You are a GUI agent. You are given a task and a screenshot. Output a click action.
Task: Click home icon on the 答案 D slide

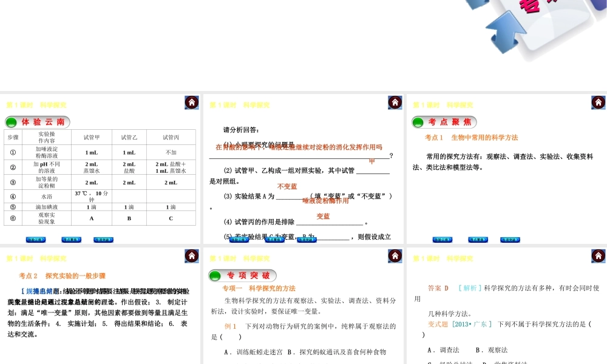(x=598, y=256)
